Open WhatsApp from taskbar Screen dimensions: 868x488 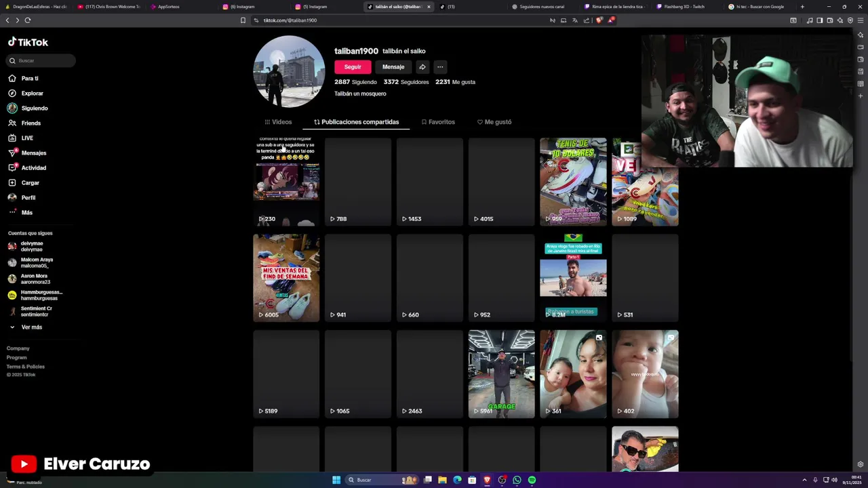pos(517,480)
